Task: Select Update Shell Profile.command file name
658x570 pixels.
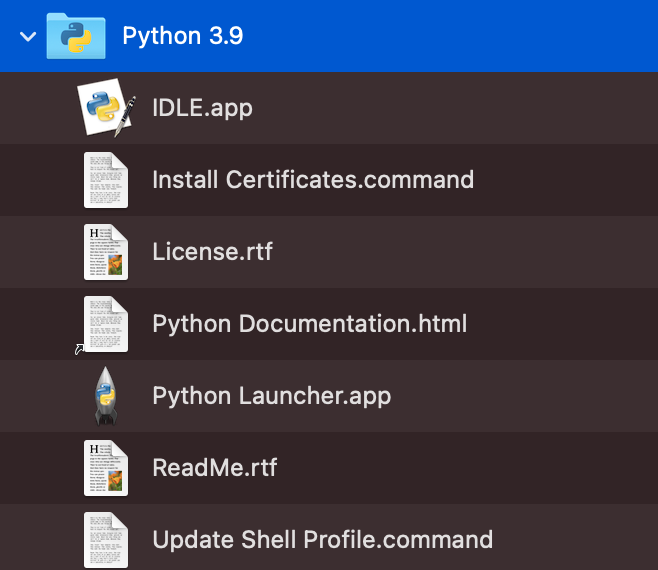Action: click(x=323, y=540)
